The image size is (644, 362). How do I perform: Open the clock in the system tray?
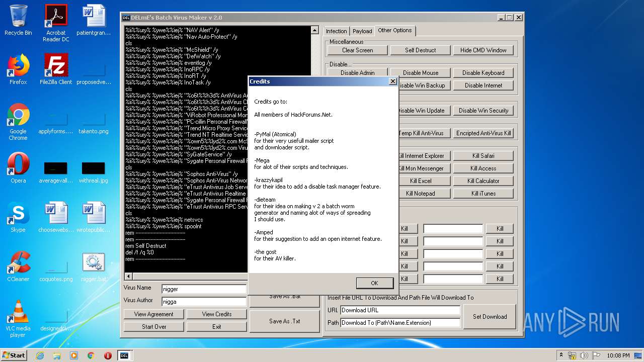(618, 355)
